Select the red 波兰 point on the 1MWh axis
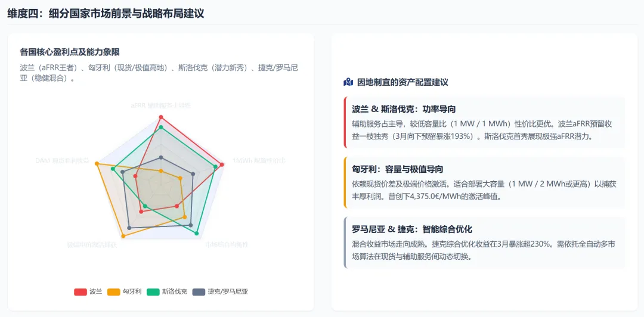The width and height of the screenshot is (644, 317). coord(222,164)
